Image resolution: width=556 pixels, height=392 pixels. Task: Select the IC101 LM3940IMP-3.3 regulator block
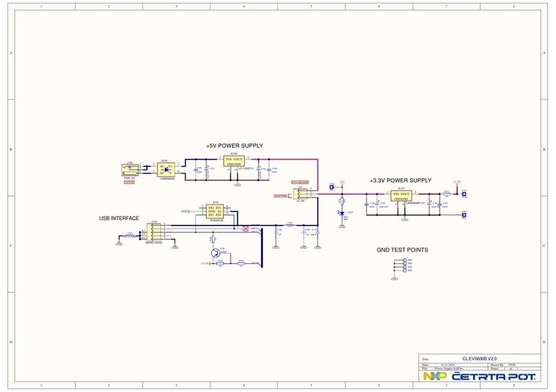pyautogui.click(x=401, y=195)
